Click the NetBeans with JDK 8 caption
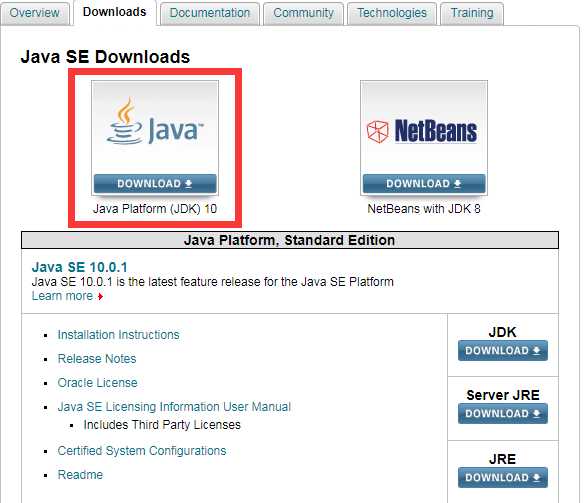Screen dimensions: 586x503 click(424, 209)
